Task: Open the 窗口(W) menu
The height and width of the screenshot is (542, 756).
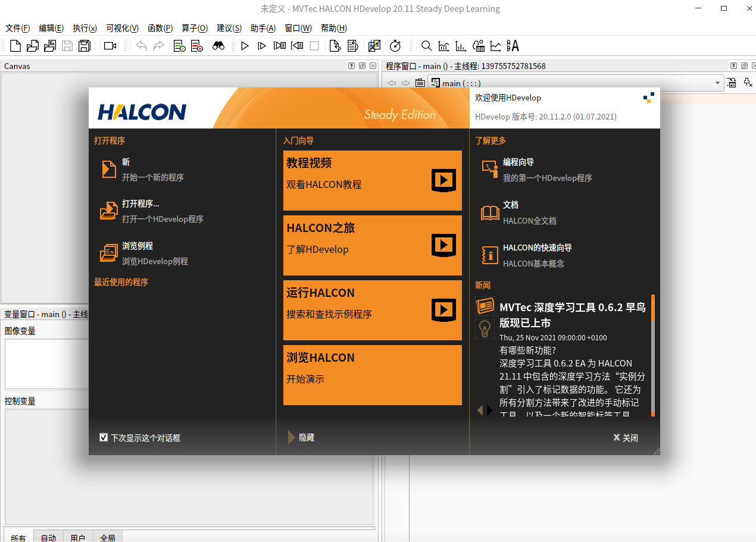Action: [298, 28]
